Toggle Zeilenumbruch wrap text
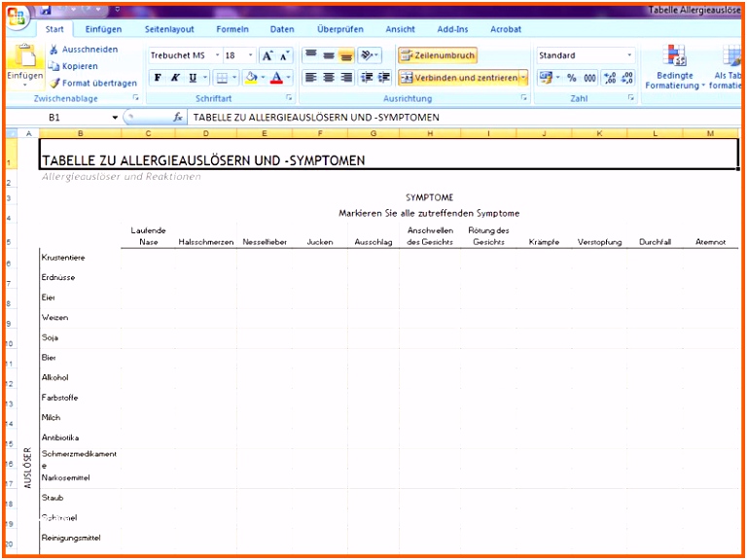The width and height of the screenshot is (747, 560). coord(438,55)
